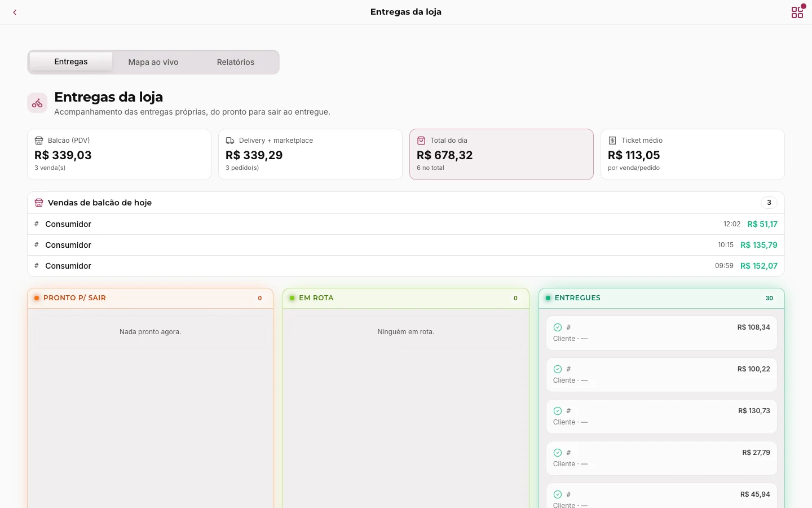Click the check icon on the R$ 130,73 delivery
This screenshot has width=812, height=508.
[558, 411]
